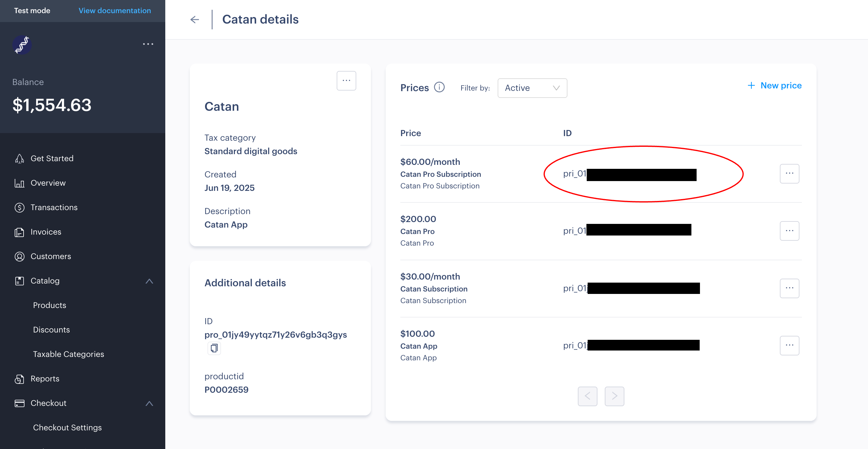
Task: Open Discounts under Catalog
Action: [51, 330]
